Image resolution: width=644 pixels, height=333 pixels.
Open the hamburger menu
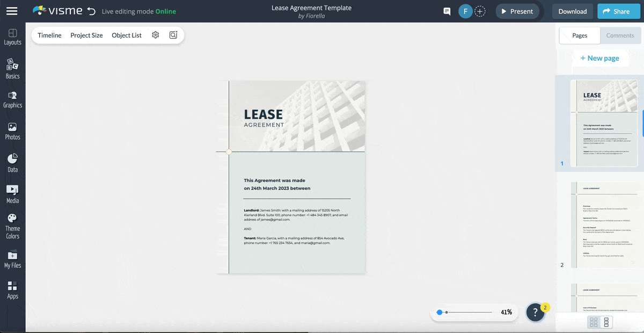tap(12, 11)
